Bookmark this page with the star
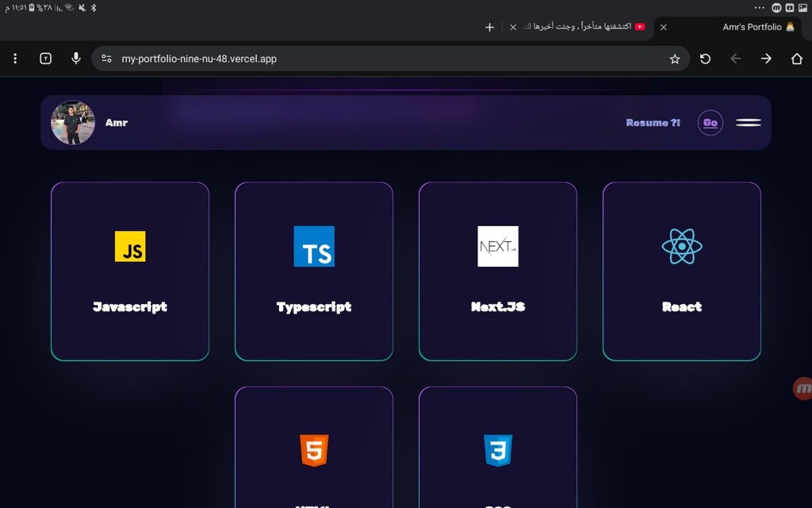The image size is (812, 508). coord(674,59)
